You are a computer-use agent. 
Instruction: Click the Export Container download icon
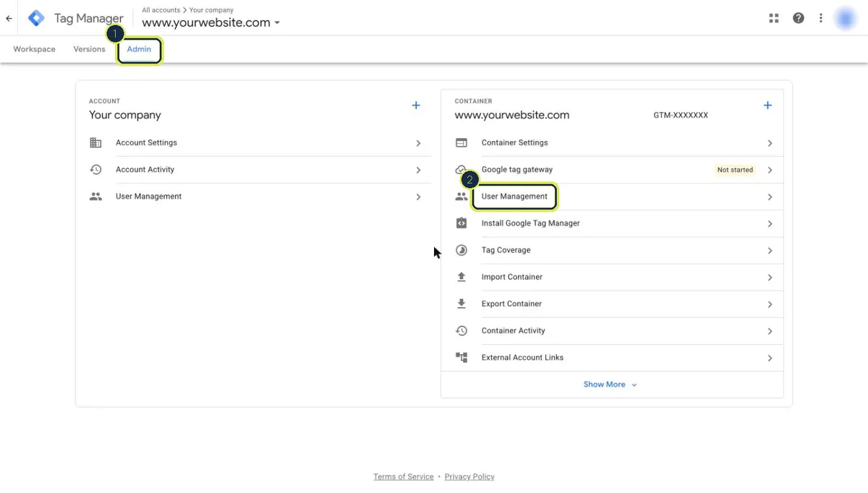click(461, 304)
